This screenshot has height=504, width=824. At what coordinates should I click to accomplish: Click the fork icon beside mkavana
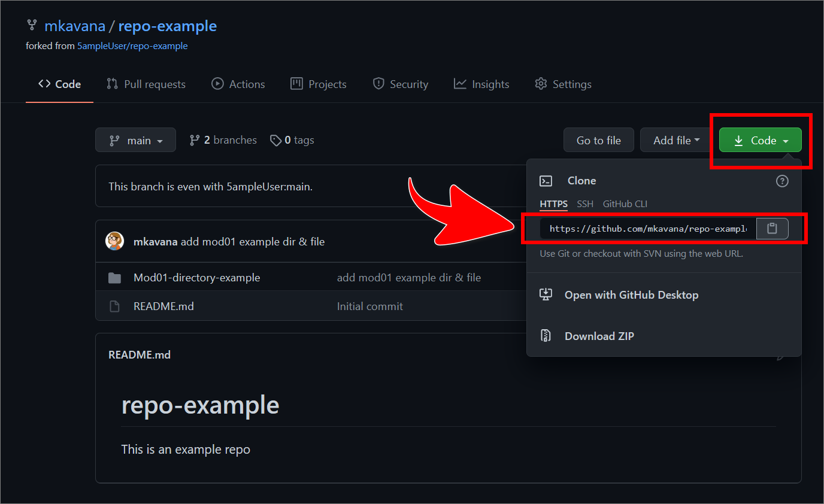coord(32,25)
